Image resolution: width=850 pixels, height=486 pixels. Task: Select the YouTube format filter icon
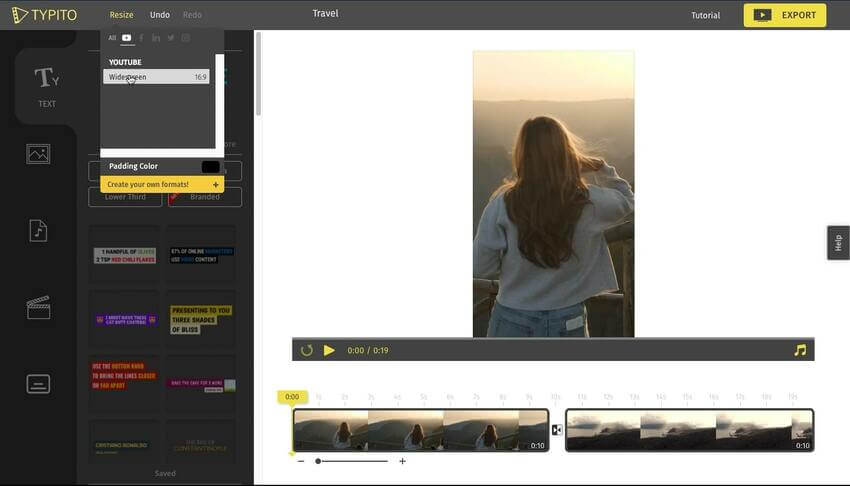pyautogui.click(x=126, y=38)
